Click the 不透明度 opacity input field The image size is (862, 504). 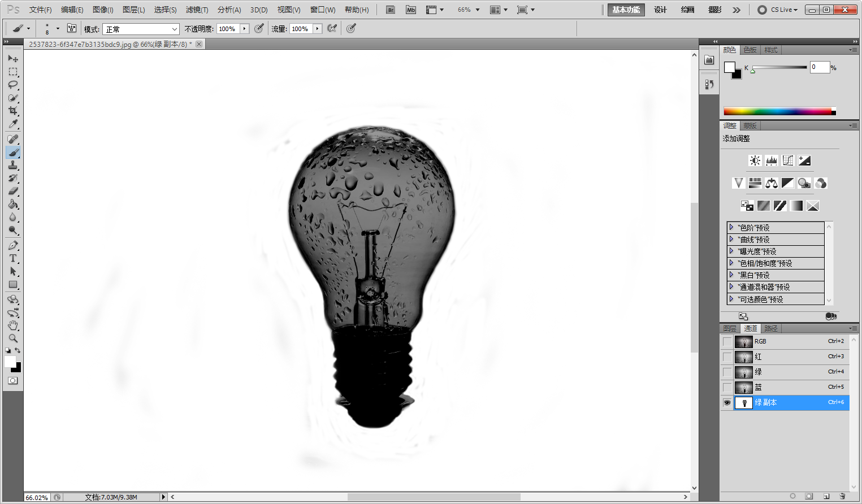click(228, 29)
